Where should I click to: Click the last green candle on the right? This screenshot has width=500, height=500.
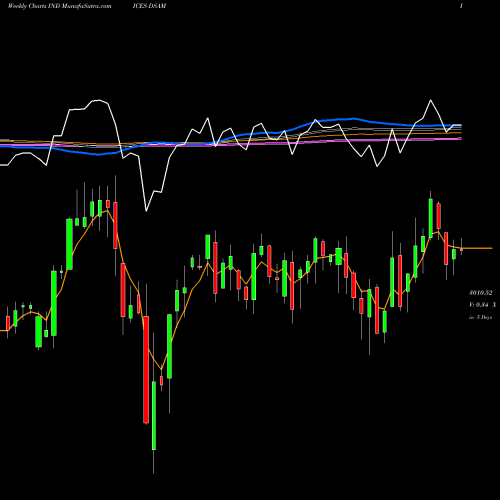454,254
